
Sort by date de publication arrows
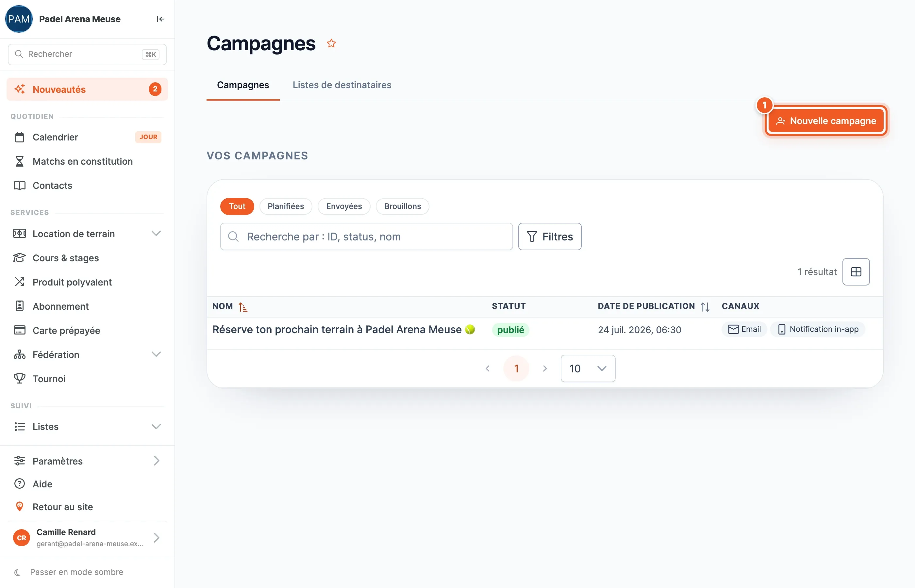705,307
